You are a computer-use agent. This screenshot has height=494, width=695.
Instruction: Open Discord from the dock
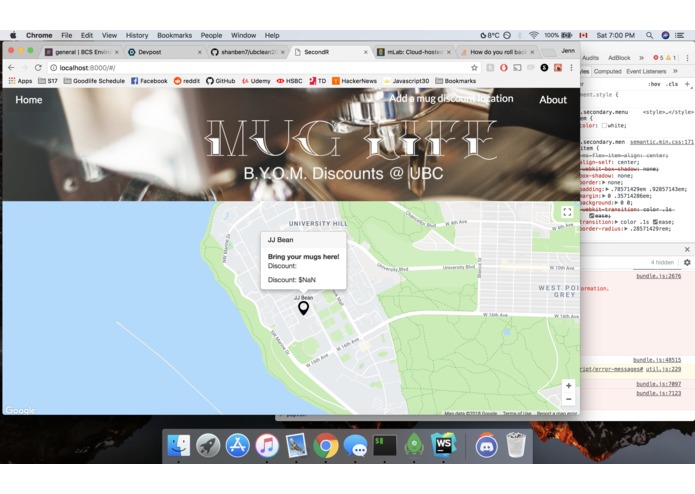tap(487, 446)
